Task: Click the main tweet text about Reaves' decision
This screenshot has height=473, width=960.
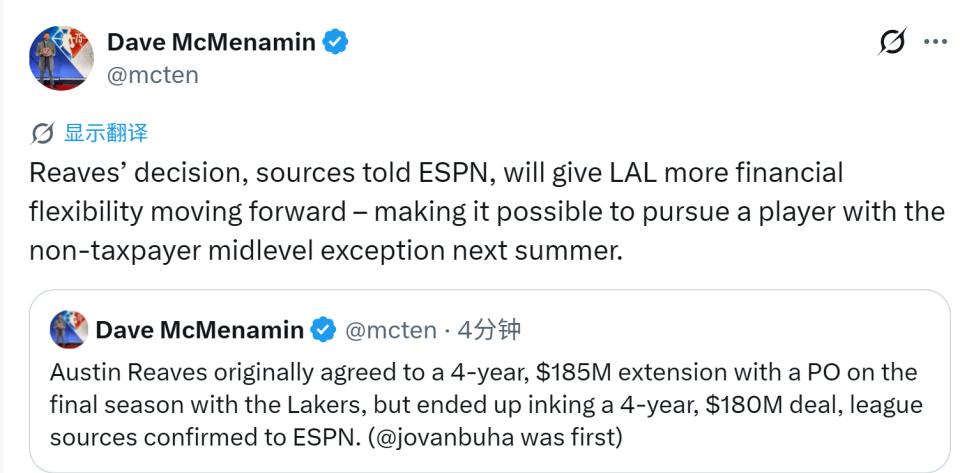Action: [487, 212]
